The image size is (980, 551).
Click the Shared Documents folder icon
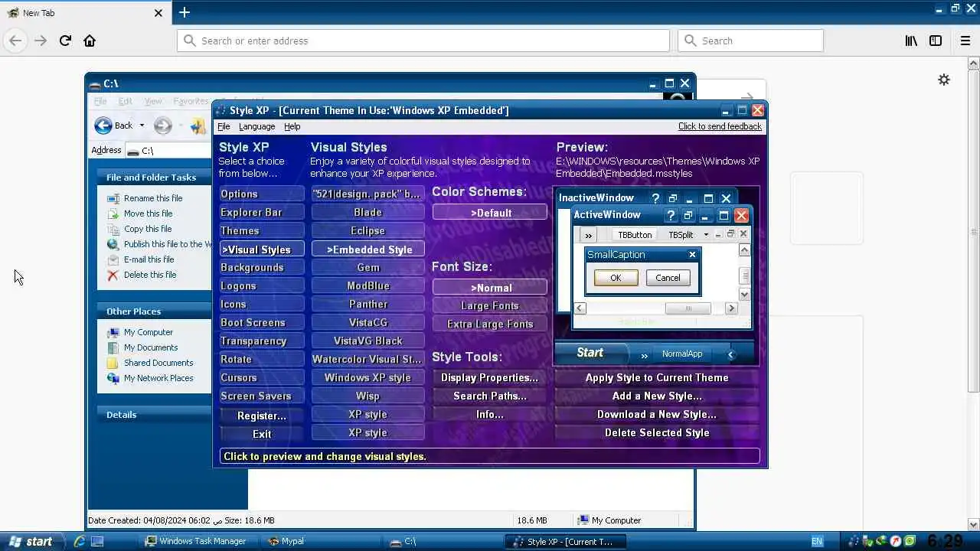tap(113, 363)
